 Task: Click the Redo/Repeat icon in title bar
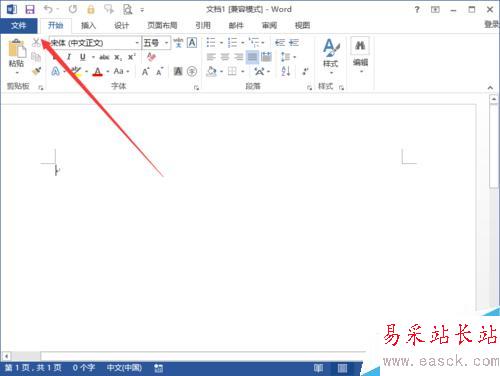[x=73, y=9]
